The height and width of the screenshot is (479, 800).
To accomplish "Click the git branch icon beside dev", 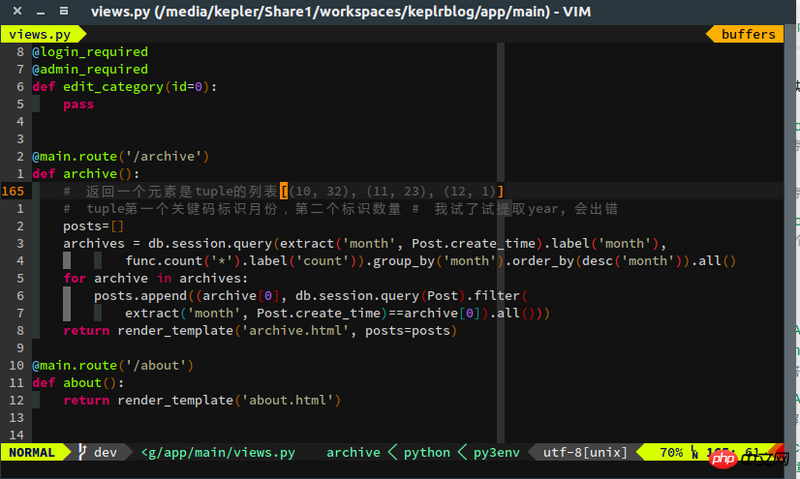I will [x=82, y=452].
